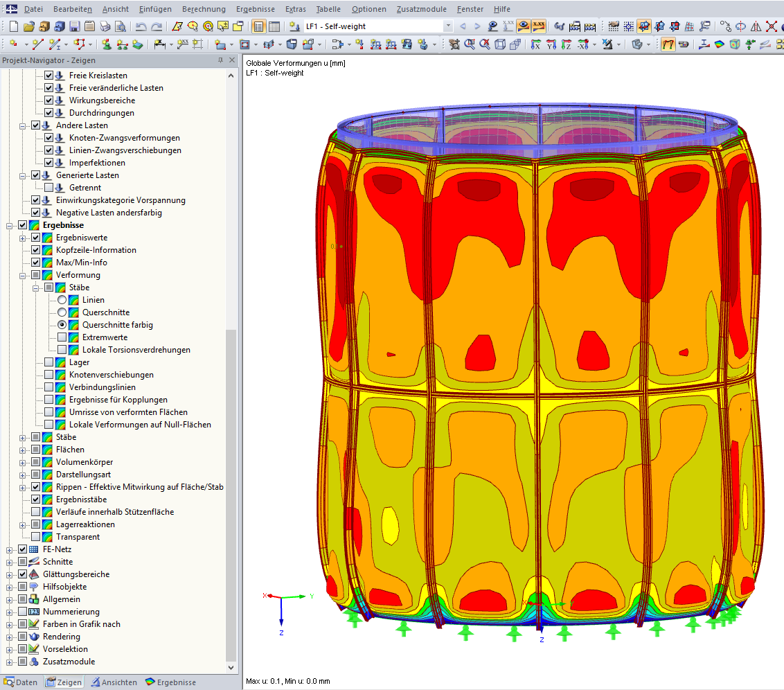Screen dimensions: 784x690
Task: Select the Linien radio button
Action: point(62,300)
